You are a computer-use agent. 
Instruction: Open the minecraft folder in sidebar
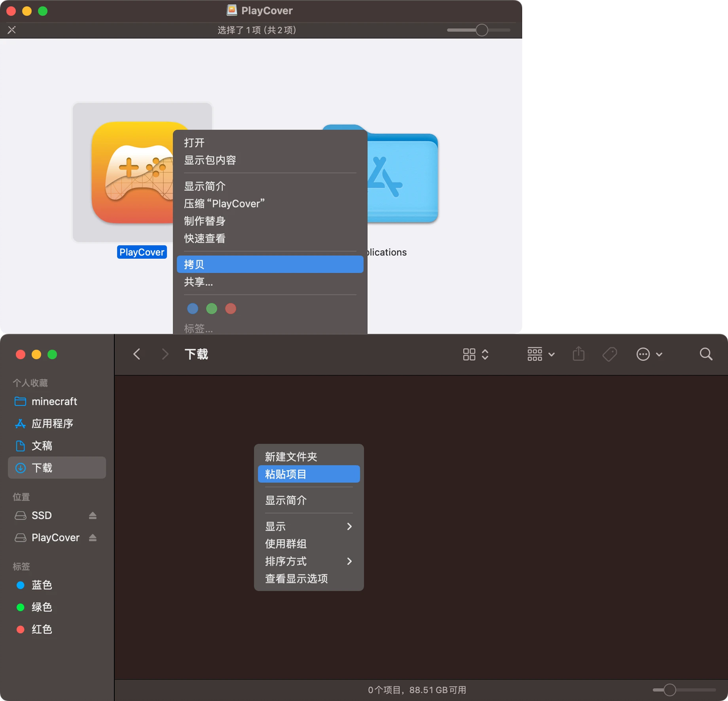tap(57, 401)
